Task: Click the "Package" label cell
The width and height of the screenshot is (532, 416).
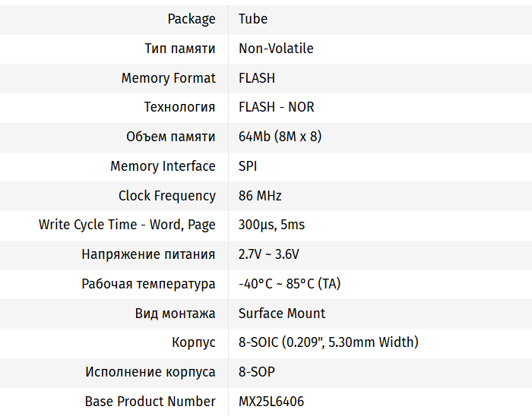Action: point(192,19)
